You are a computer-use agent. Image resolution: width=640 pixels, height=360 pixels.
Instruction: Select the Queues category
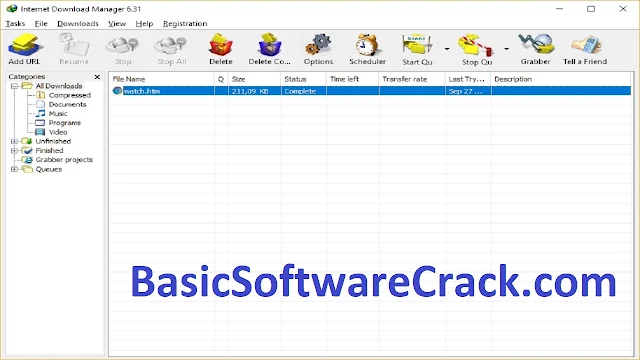click(49, 169)
